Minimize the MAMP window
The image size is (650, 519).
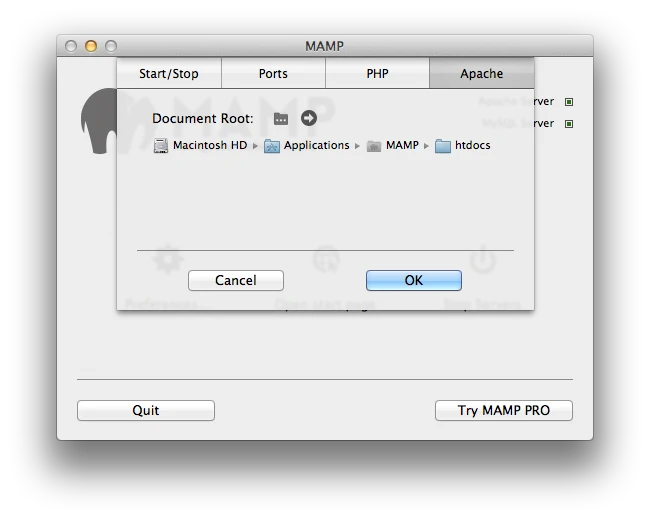91,46
